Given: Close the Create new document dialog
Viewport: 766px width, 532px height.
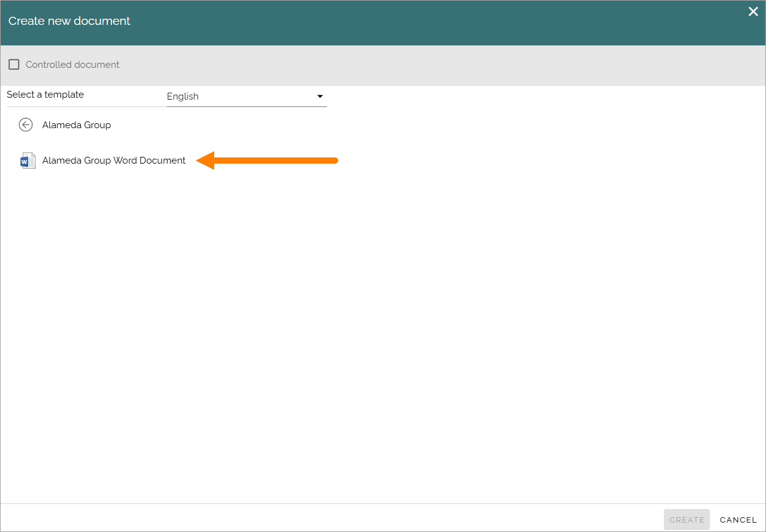Looking at the screenshot, I should point(753,11).
